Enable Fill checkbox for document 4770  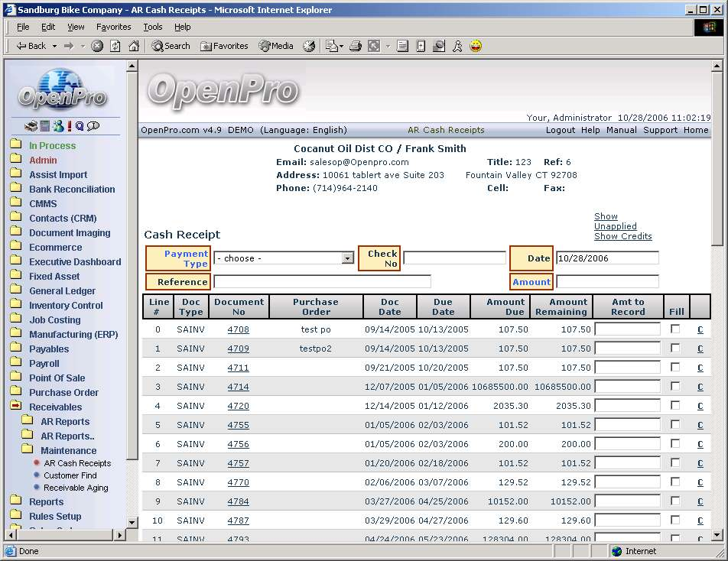tap(675, 482)
